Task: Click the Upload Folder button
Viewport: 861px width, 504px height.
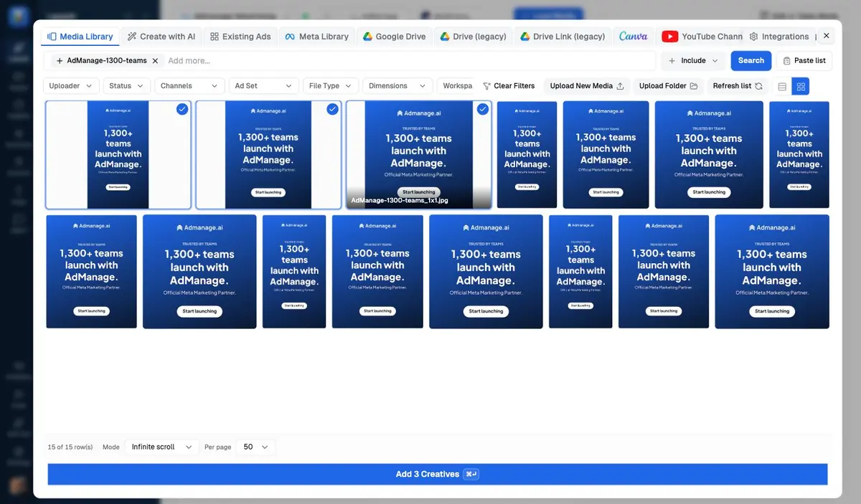Action: click(x=668, y=86)
